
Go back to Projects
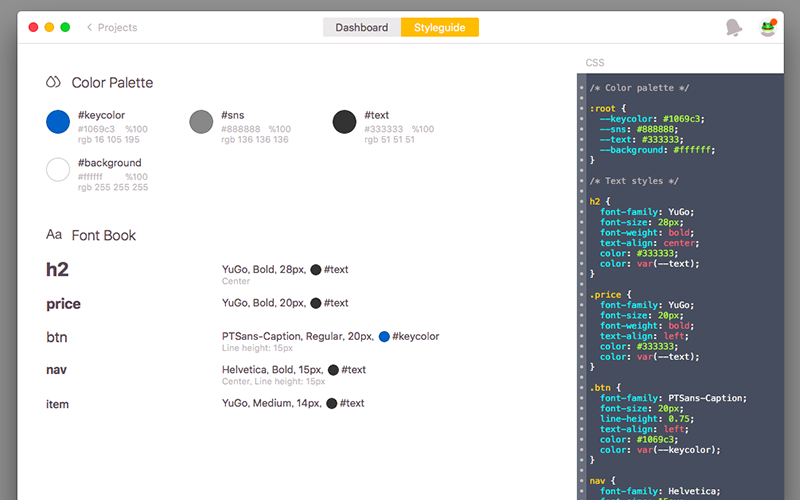(117, 28)
